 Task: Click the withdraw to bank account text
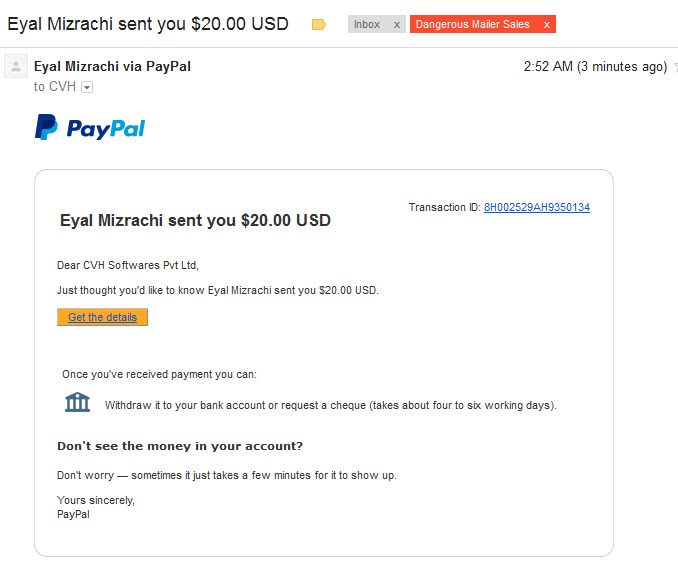click(x=331, y=405)
